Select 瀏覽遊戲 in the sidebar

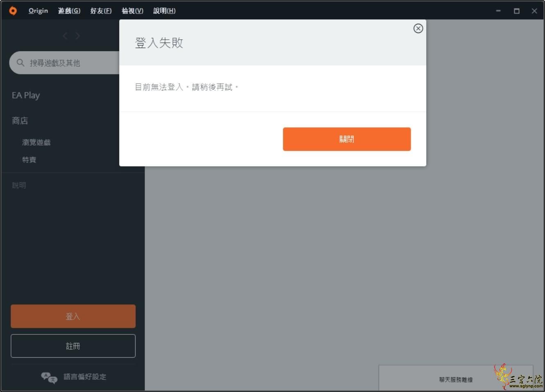pyautogui.click(x=36, y=142)
